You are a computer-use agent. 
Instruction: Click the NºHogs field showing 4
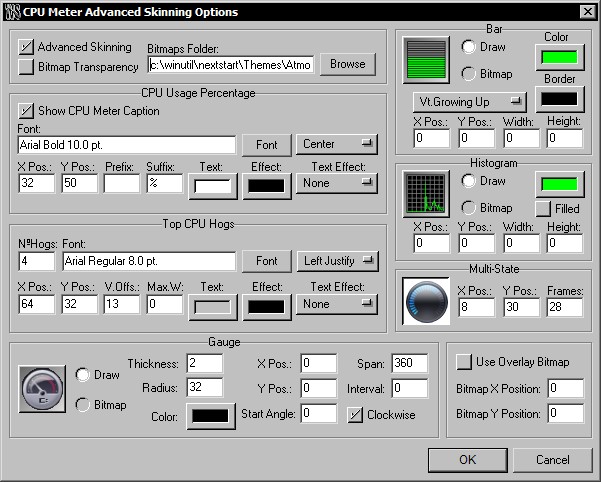click(36, 261)
